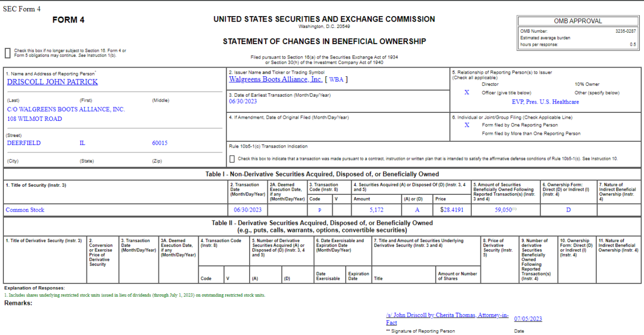
Task: Click earliest transaction date 06/30/2023 in box 3
Action: coord(243,101)
